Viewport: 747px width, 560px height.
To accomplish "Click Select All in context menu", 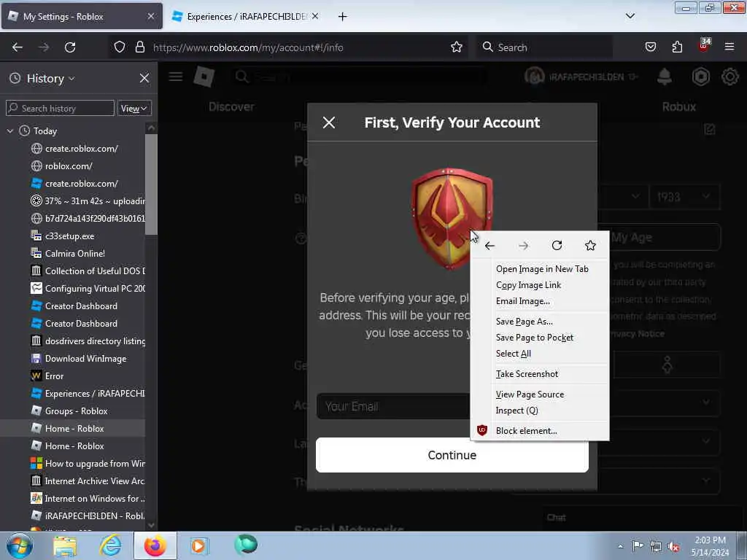I will pos(513,354).
